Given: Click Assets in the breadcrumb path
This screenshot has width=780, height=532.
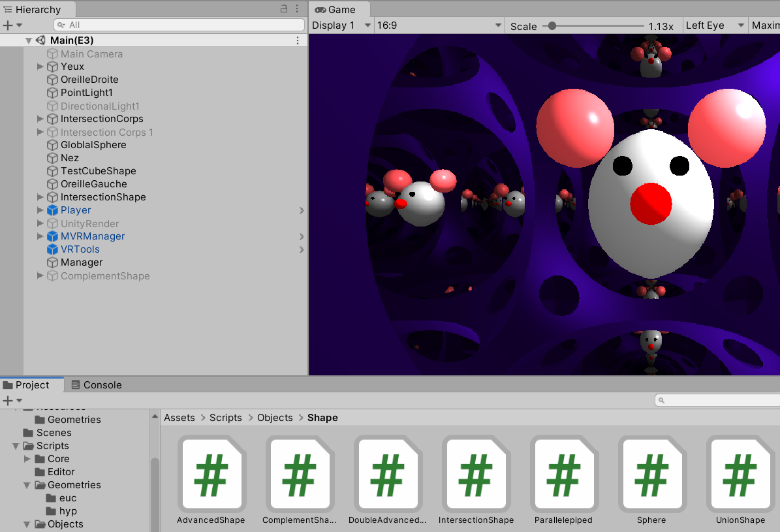Looking at the screenshot, I should (x=179, y=418).
